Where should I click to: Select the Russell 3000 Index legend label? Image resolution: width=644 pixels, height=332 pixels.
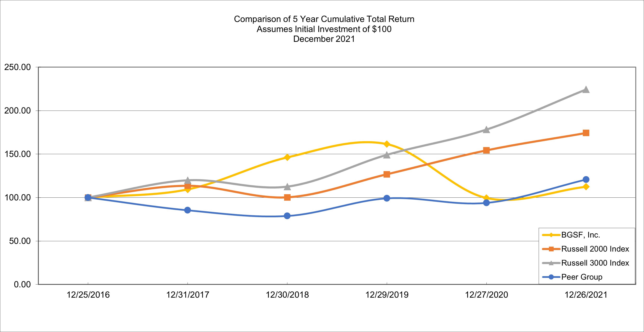(x=595, y=263)
